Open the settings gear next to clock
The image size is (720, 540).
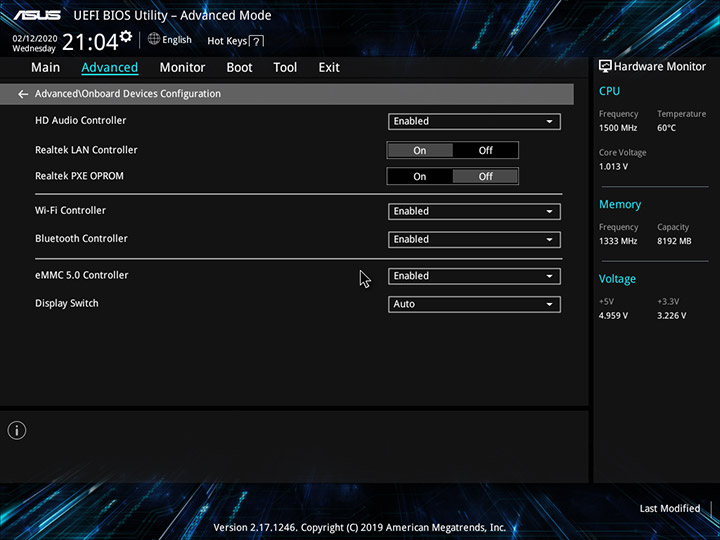[x=125, y=36]
